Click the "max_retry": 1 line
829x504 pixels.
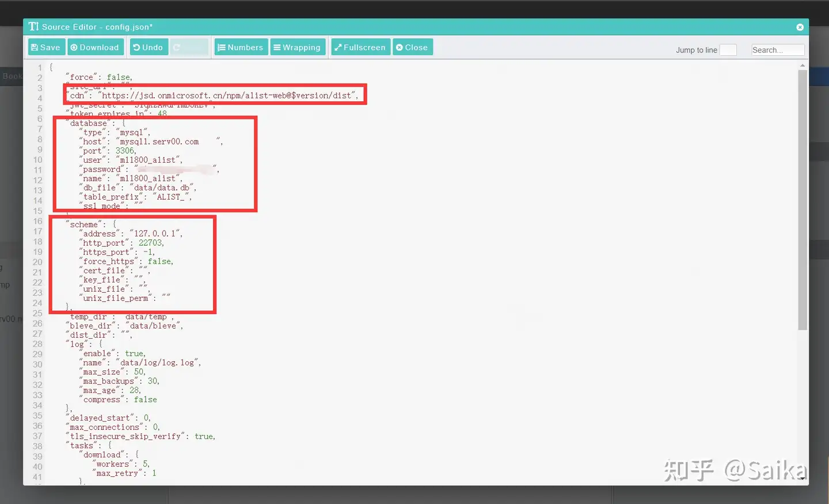(124, 473)
